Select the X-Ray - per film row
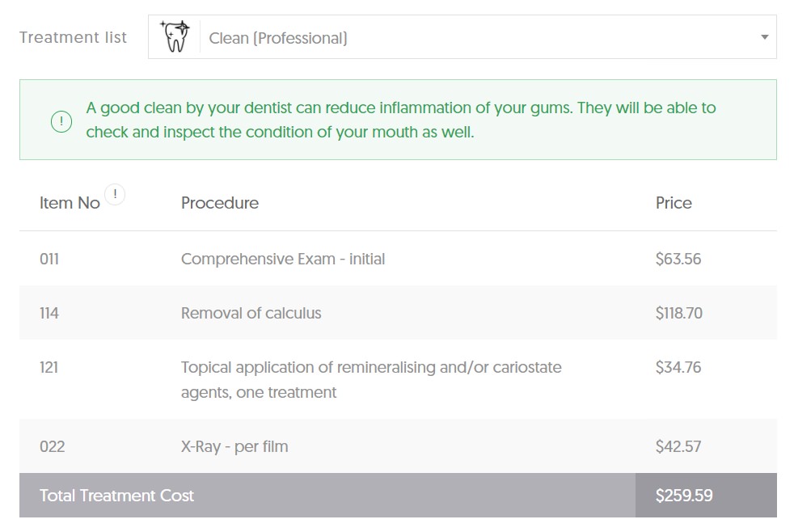794x532 pixels. (398, 446)
